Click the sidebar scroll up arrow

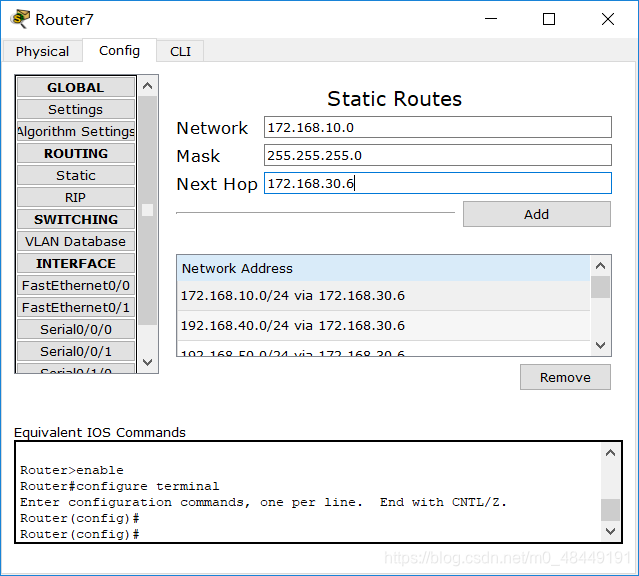148,86
